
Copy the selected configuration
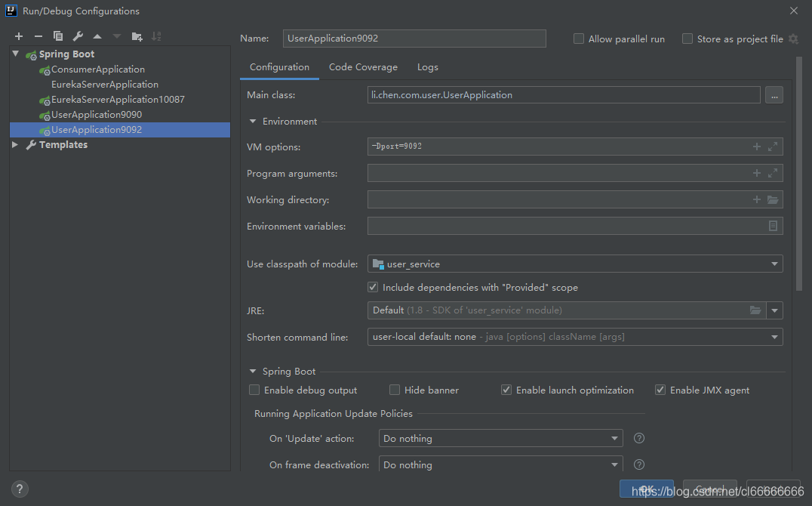[x=58, y=36]
